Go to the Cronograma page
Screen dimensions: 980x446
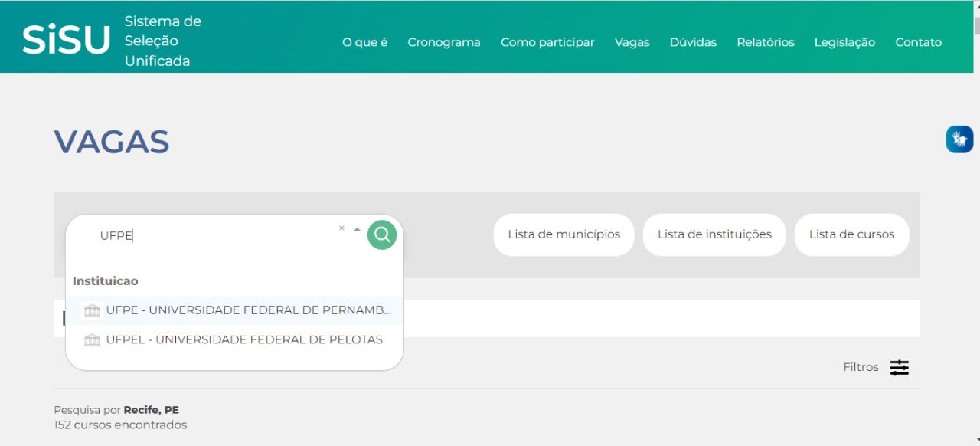pos(444,42)
